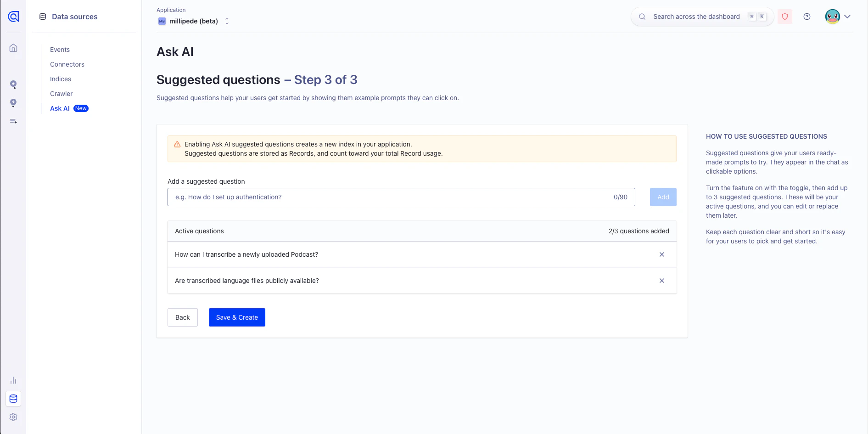Screen dimensions: 868x434
Task: Open help via the question mark icon
Action: tap(807, 17)
